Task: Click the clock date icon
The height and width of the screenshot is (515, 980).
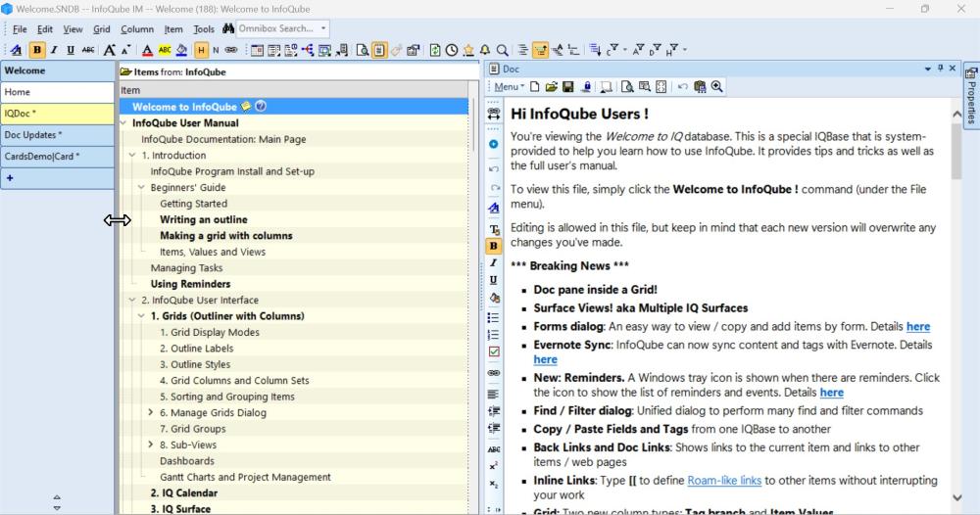Action: click(451, 50)
